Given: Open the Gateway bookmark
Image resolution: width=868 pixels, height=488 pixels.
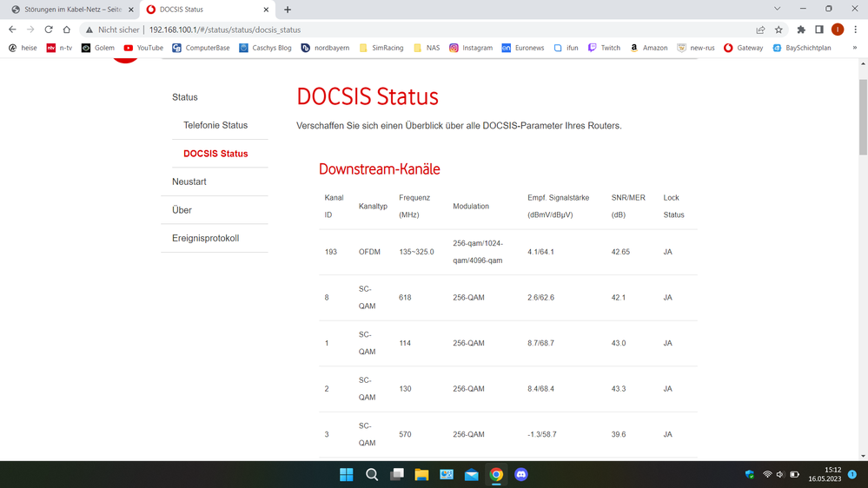Looking at the screenshot, I should point(744,48).
